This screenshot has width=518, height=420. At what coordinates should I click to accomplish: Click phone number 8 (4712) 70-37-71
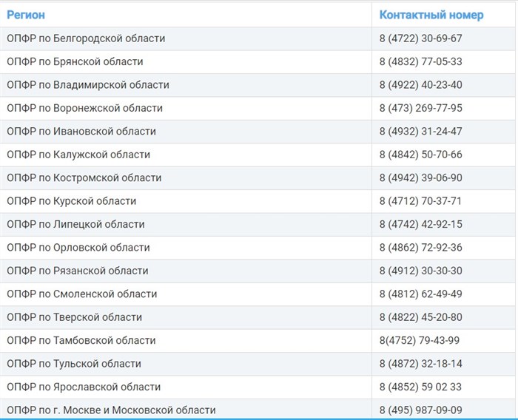point(420,201)
